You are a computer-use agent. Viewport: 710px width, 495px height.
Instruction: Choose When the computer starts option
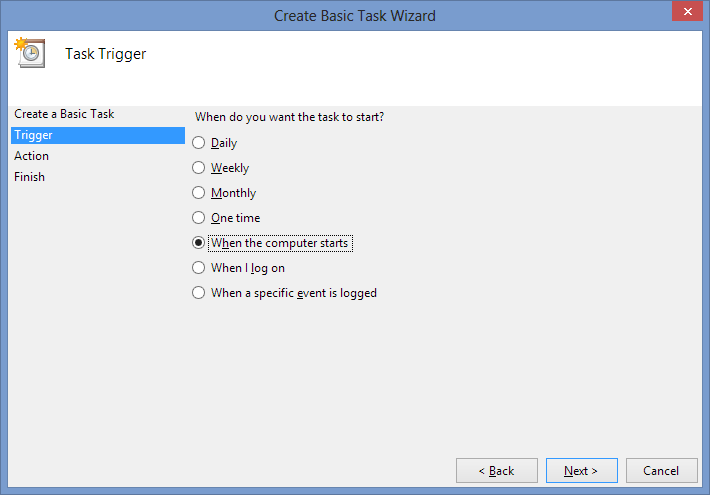[x=199, y=243]
